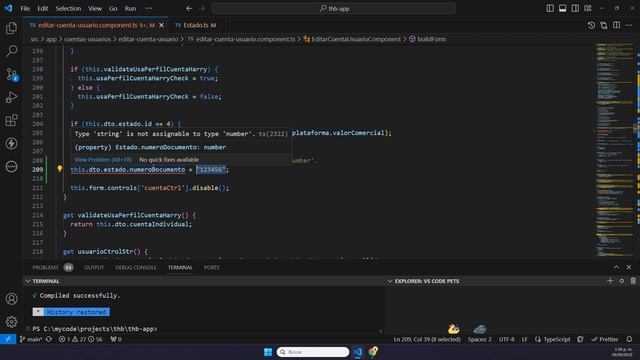Open the View menu
Image resolution: width=640 pixels, height=360 pixels.
[95, 8]
